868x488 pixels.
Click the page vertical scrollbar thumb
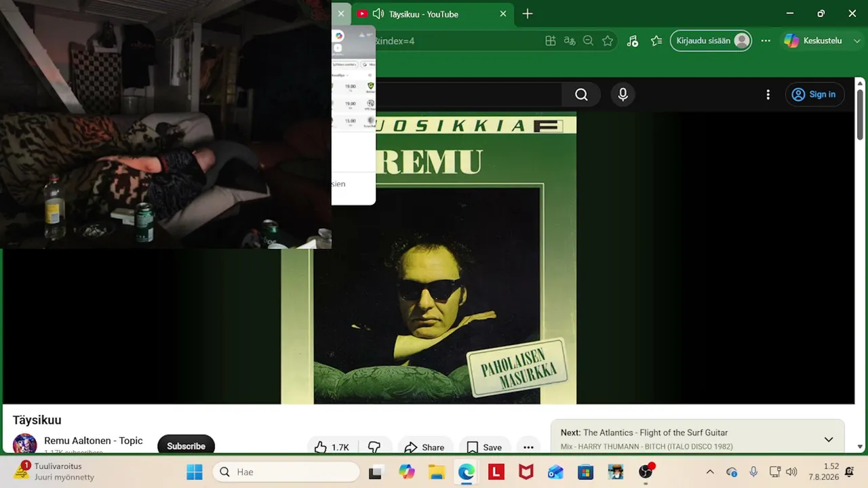pos(860,115)
